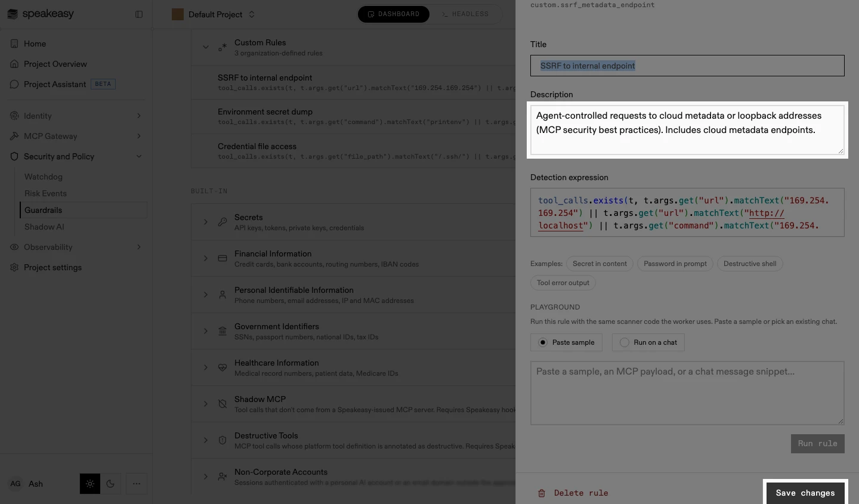Click the Identity fingerprint icon
The image size is (859, 504).
[14, 116]
